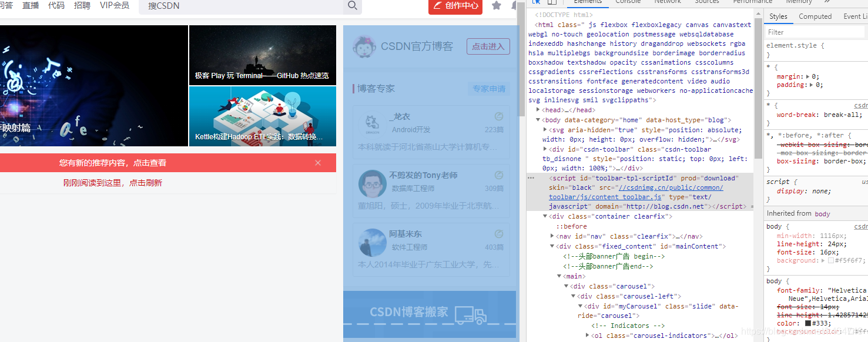
Task: Click 您有新的推荐内容，点击查看 message
Action: [x=113, y=163]
